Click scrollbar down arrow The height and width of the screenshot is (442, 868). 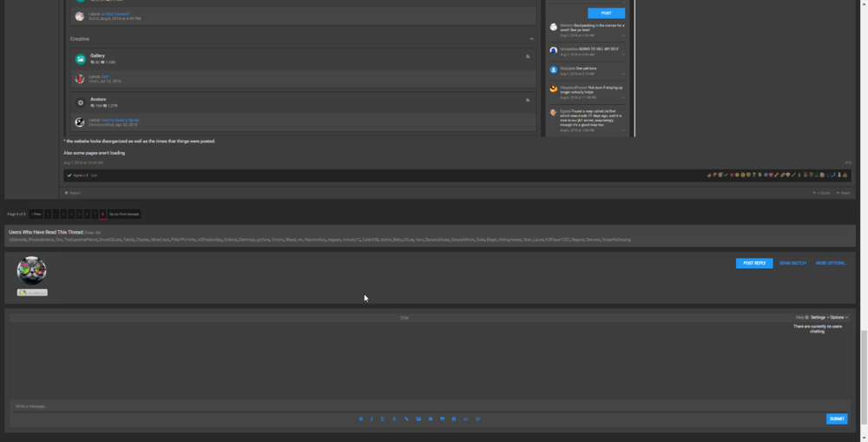(x=865, y=439)
